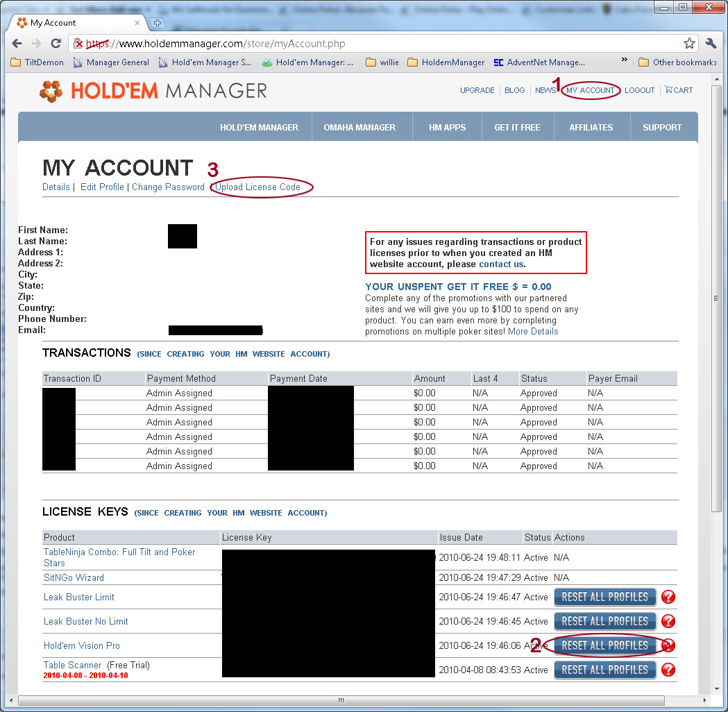The width and height of the screenshot is (728, 712).
Task: Open the HM APPS nav tab
Action: pyautogui.click(x=447, y=127)
